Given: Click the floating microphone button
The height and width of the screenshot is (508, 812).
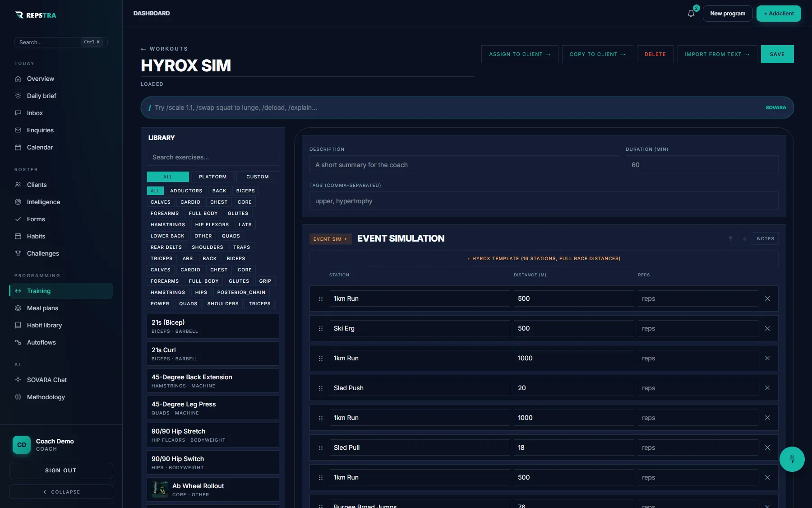Looking at the screenshot, I should coord(792,459).
